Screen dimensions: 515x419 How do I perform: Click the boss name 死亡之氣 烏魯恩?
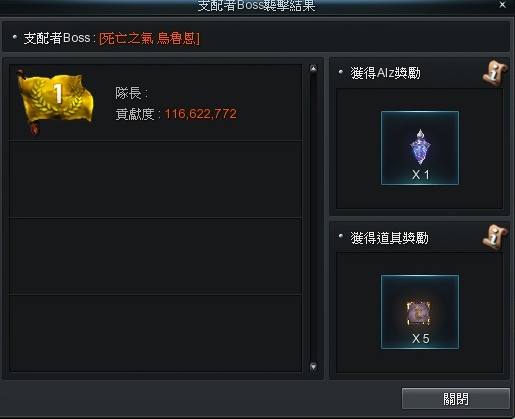tap(149, 39)
